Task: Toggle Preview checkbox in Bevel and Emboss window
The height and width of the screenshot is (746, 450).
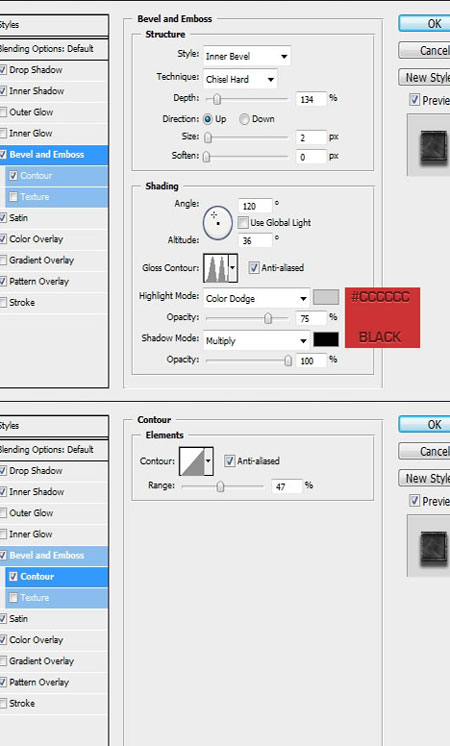Action: (x=414, y=100)
